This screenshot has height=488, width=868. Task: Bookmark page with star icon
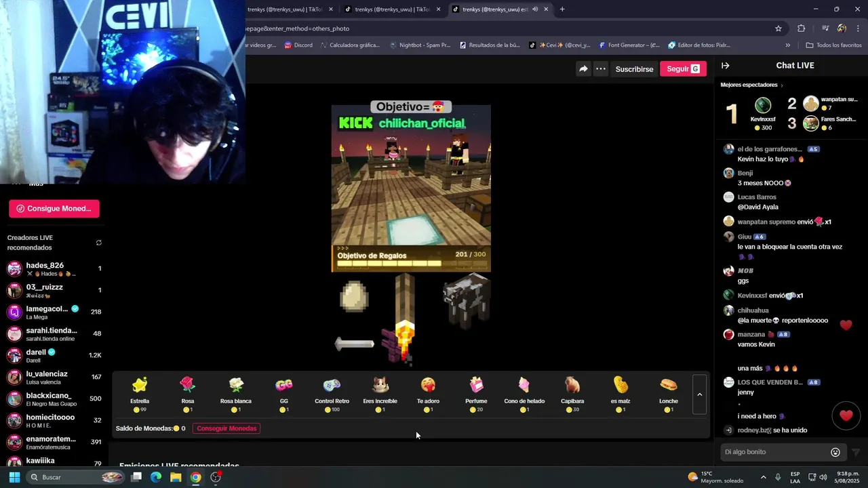pos(778,28)
